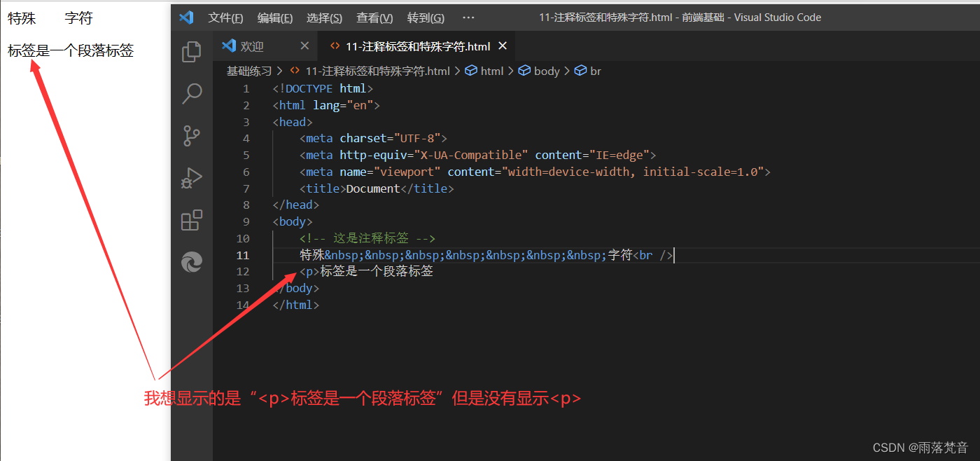
Task: Click the html lang="en" code line
Action: [x=326, y=106]
